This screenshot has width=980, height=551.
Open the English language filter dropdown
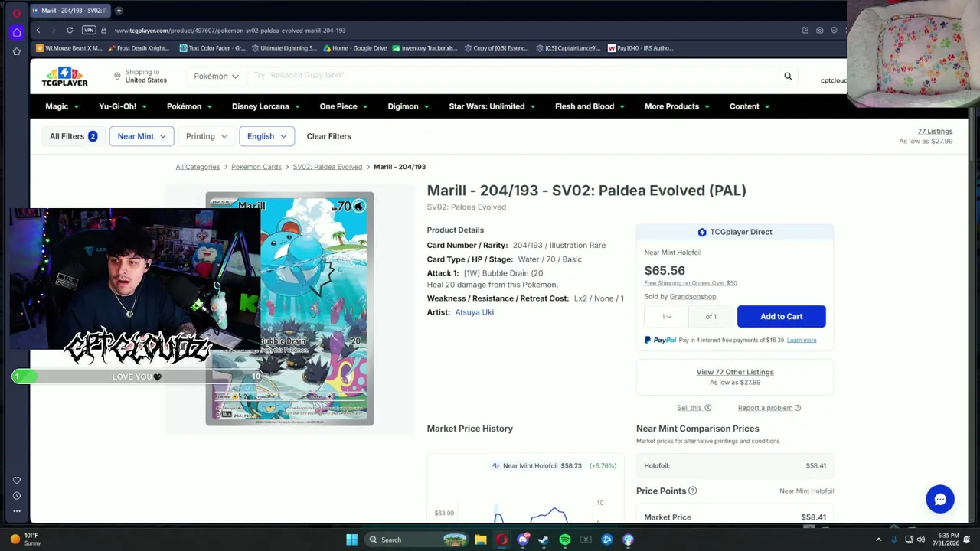tap(266, 136)
